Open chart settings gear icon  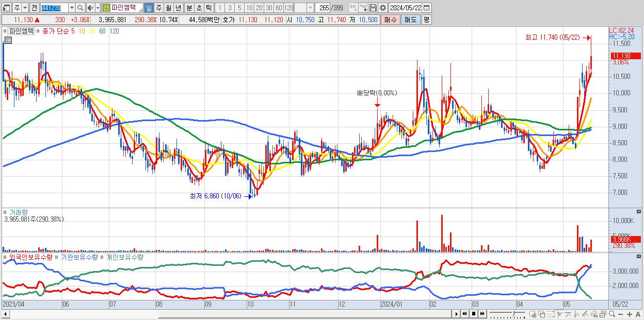pos(383,8)
